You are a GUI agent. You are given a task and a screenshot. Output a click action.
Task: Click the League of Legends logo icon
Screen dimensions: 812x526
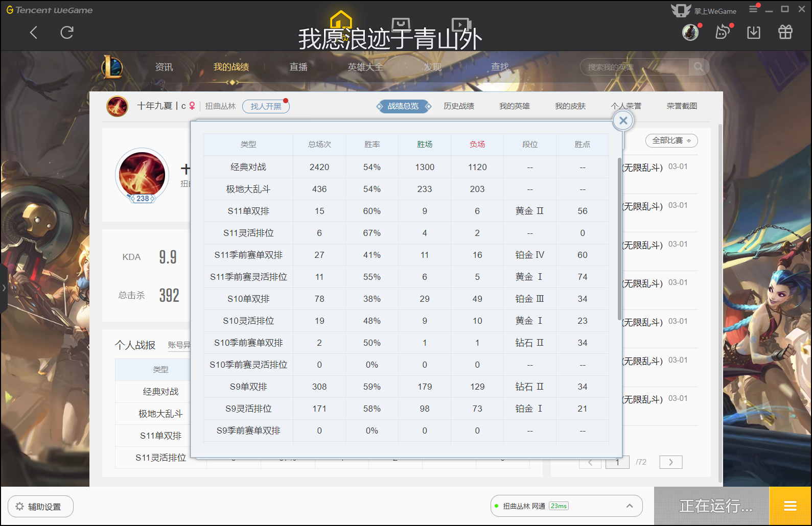[x=112, y=67]
